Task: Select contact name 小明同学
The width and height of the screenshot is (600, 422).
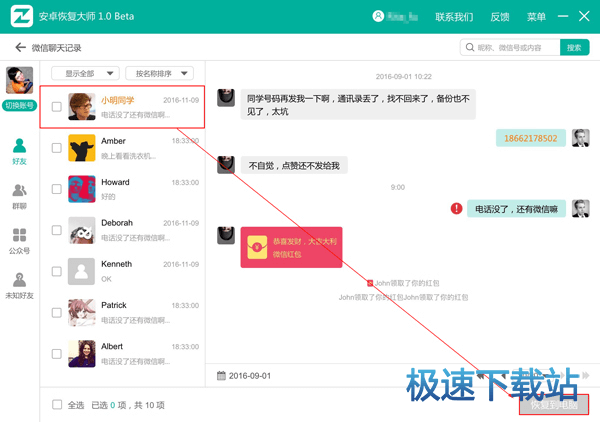Action: click(117, 100)
